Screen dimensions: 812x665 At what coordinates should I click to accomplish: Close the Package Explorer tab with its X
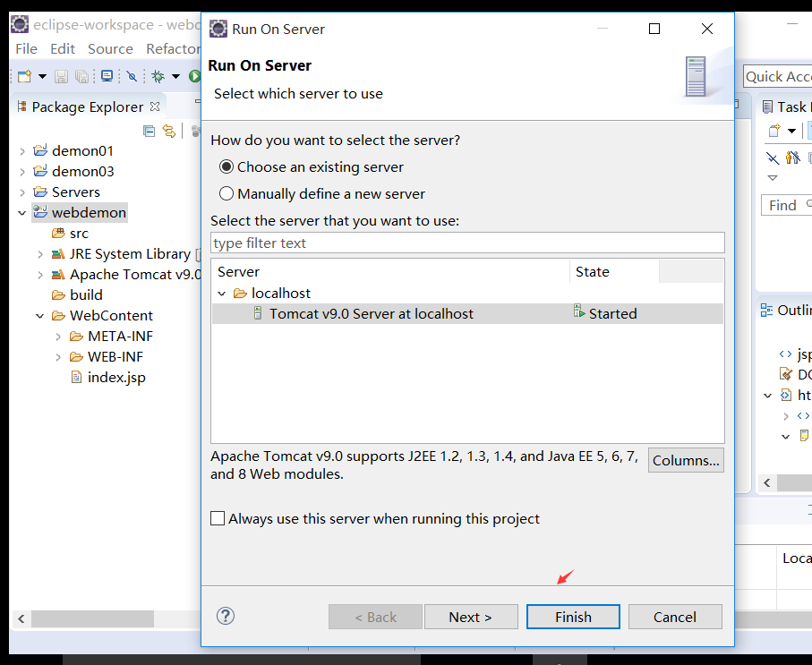pyautogui.click(x=154, y=107)
